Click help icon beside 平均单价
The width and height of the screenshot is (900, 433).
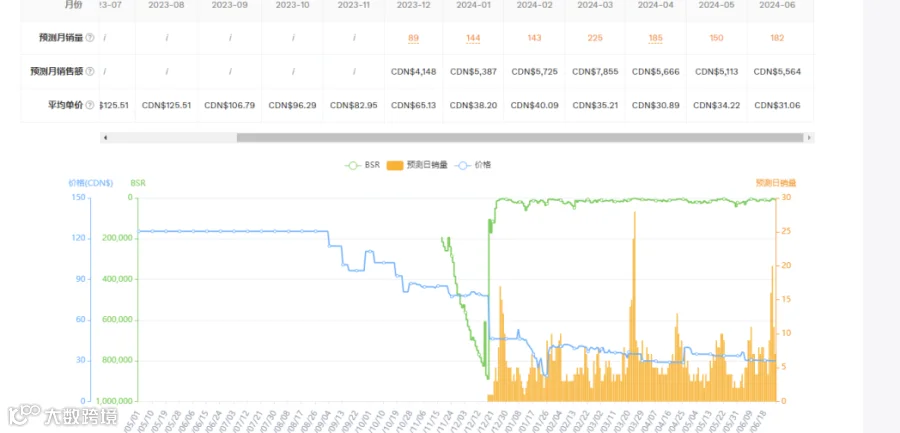(90, 106)
